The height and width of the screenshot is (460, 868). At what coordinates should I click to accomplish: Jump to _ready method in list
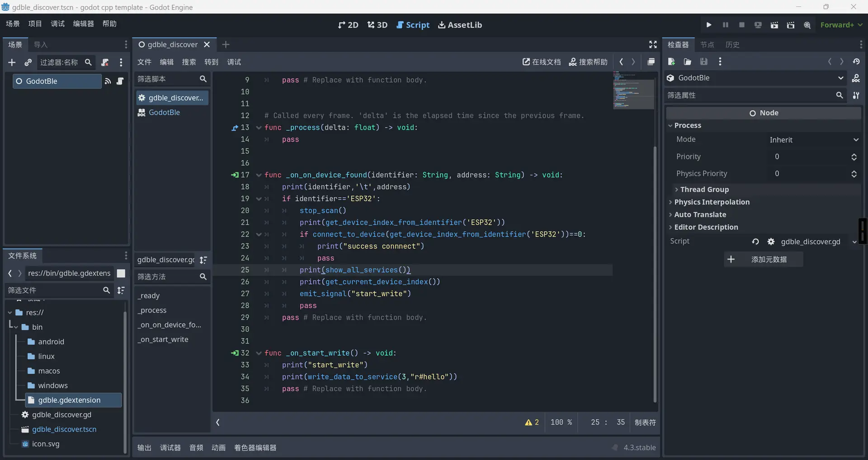[150, 296]
